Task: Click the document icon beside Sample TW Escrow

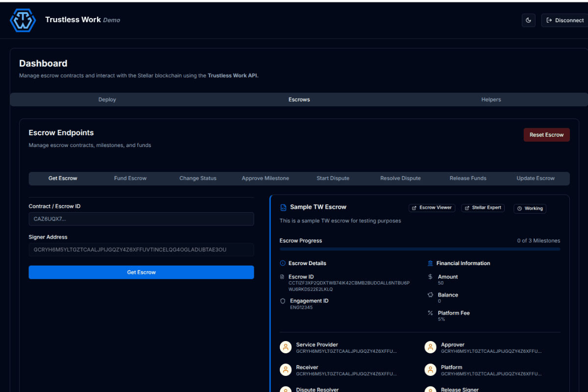Action: [x=283, y=207]
